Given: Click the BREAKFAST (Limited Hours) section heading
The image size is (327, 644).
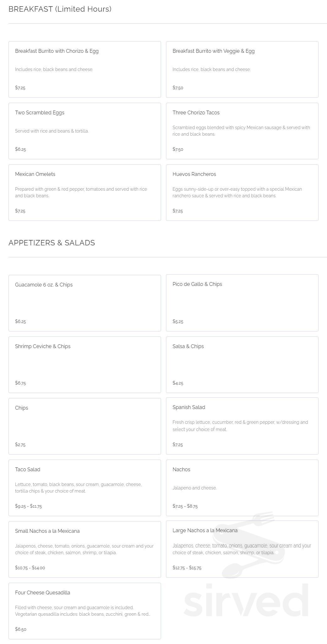Looking at the screenshot, I should pos(60,9).
